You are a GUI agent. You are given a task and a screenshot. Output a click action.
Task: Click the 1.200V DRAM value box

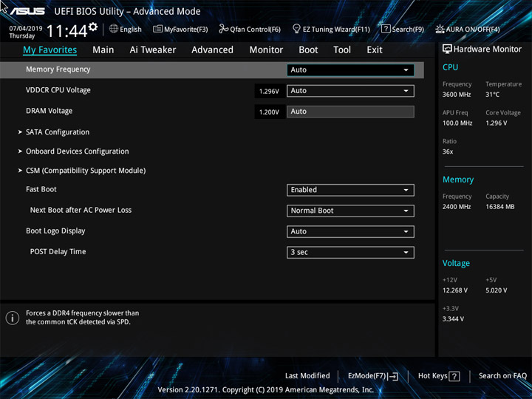[x=270, y=112]
